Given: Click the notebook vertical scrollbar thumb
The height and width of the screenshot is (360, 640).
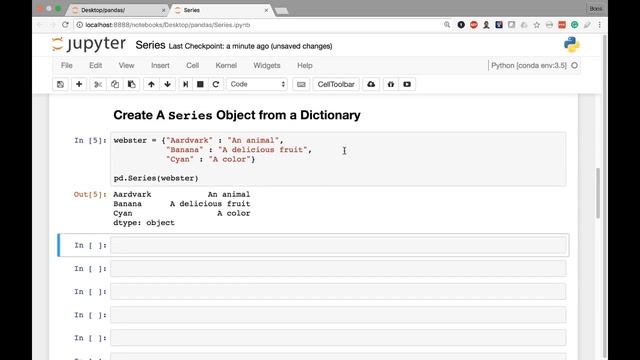Looking at the screenshot, I should pyautogui.click(x=598, y=193).
